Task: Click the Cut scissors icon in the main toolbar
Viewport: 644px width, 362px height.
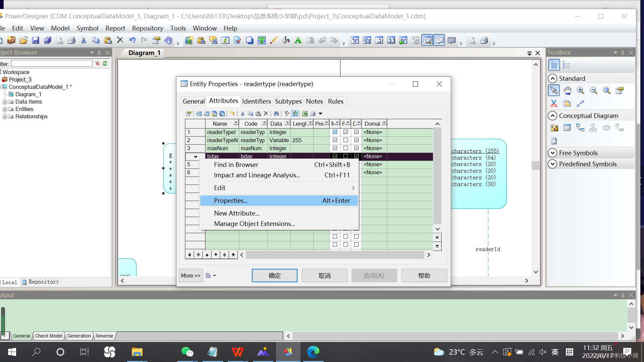Action: (x=84, y=41)
